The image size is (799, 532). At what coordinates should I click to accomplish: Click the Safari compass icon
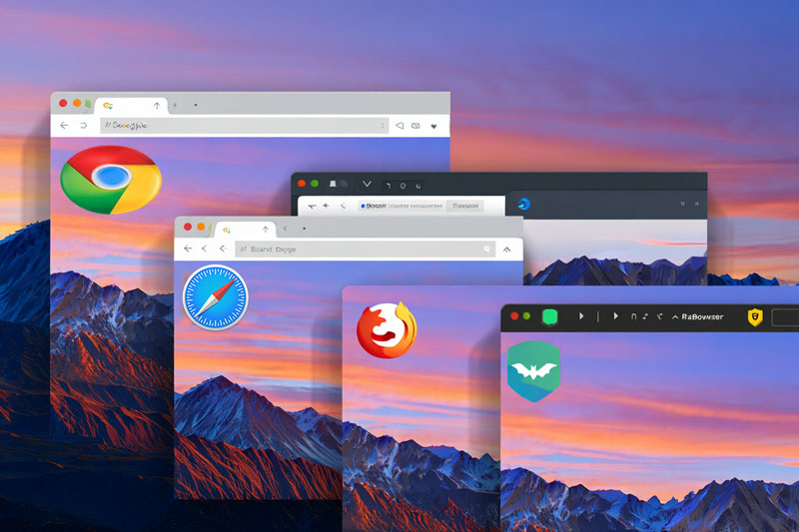215,298
